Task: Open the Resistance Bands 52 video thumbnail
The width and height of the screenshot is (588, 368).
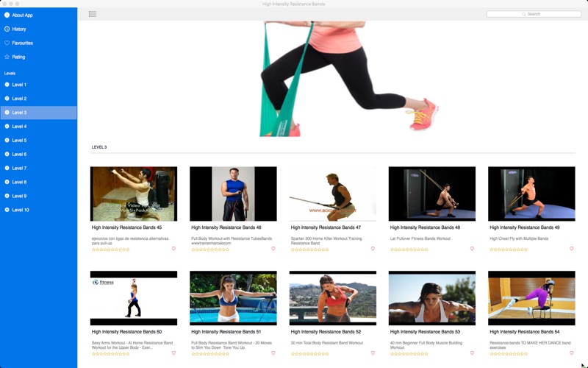Action: pyautogui.click(x=333, y=298)
